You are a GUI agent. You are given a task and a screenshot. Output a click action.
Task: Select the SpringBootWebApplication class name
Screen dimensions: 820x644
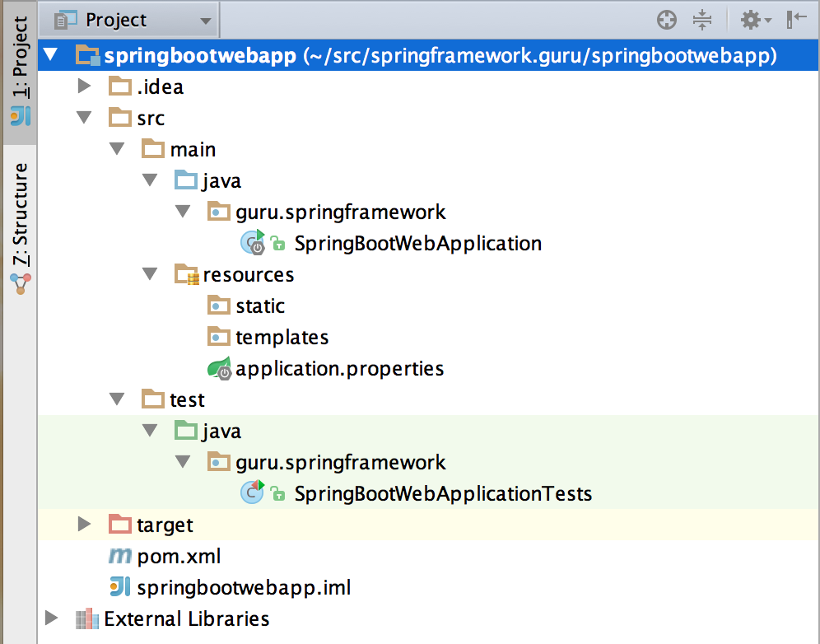pos(418,243)
